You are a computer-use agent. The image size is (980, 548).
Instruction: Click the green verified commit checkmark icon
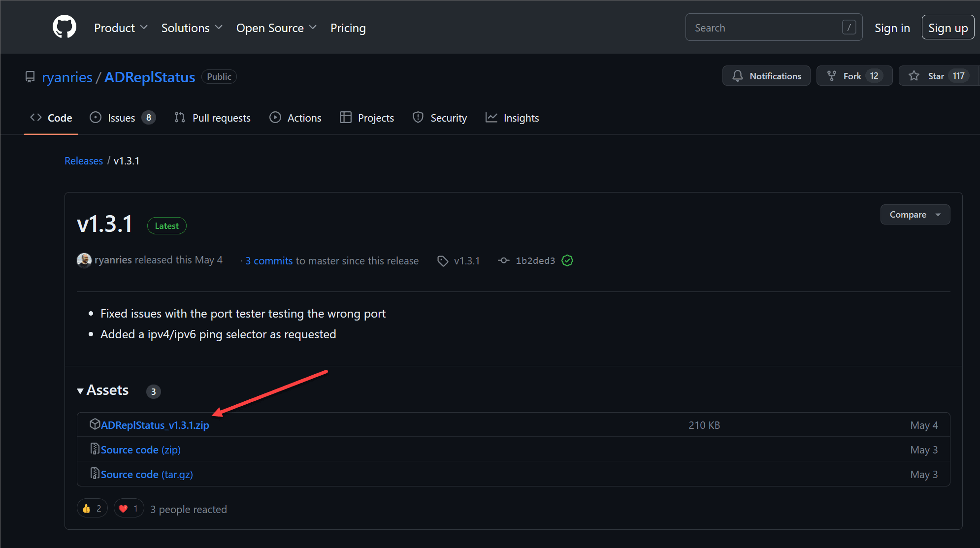click(x=567, y=260)
